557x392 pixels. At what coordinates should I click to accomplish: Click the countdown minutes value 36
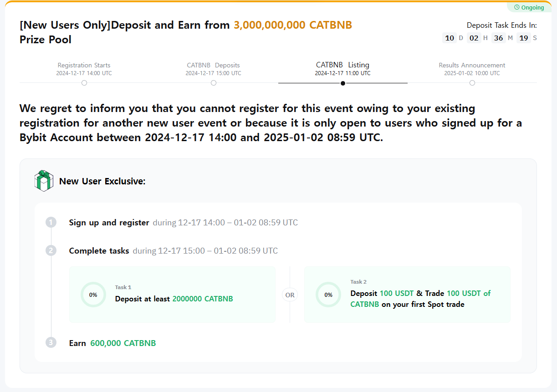point(499,38)
